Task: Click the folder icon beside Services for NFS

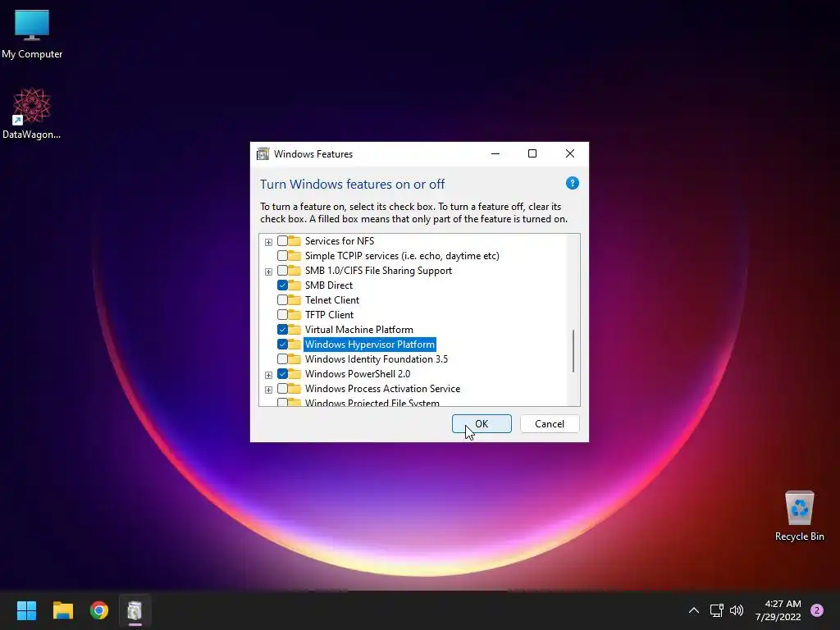Action: [x=294, y=240]
